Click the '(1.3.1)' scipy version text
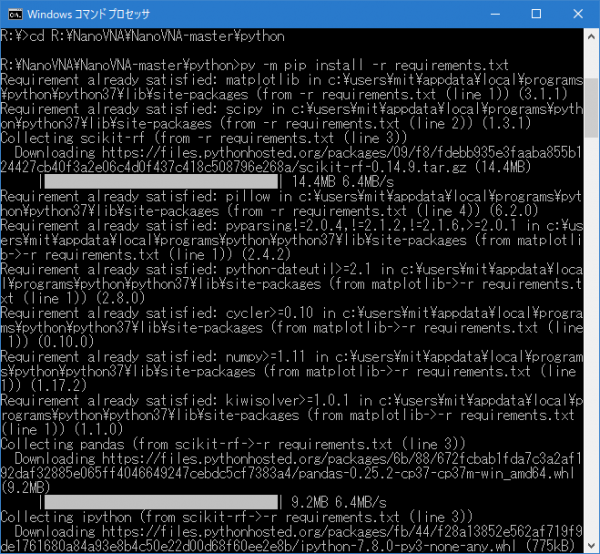This screenshot has width=600, height=554. 507,124
